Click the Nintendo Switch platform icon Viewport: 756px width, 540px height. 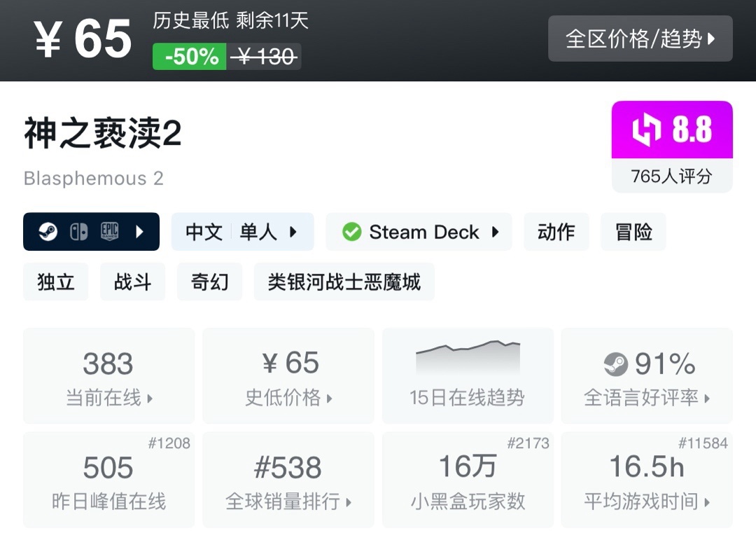click(78, 232)
